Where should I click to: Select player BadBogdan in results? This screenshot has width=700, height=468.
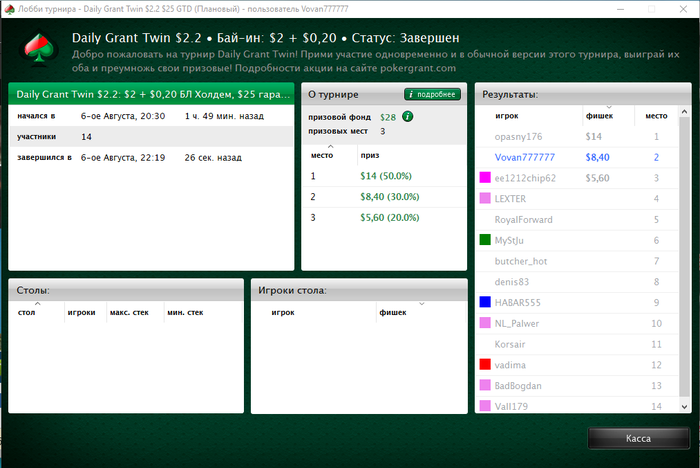point(518,385)
